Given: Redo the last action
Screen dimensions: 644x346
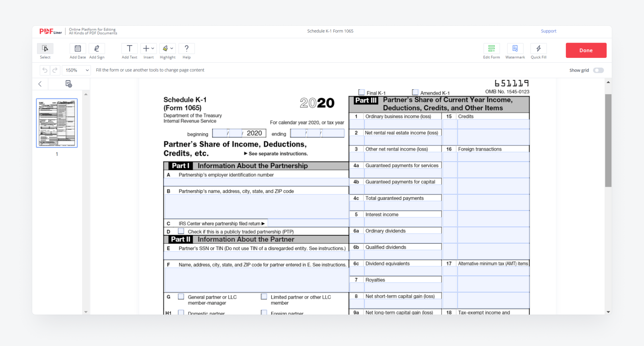Looking at the screenshot, I should point(55,70).
